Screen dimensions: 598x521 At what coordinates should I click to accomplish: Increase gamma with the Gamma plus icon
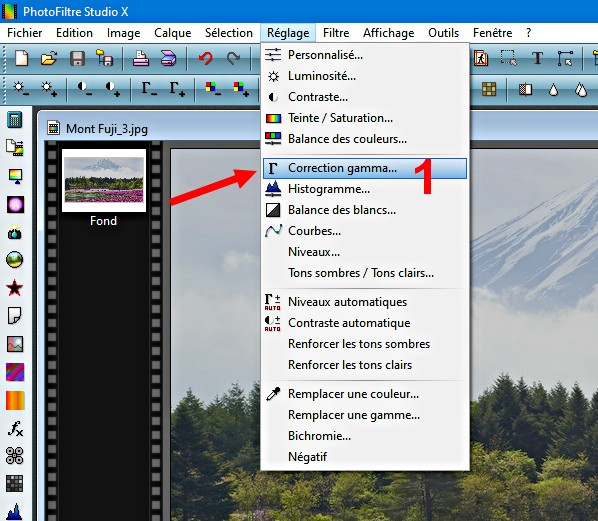pos(177,88)
